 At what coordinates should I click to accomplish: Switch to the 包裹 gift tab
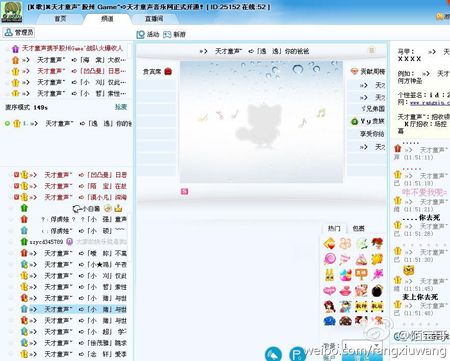coord(359,228)
